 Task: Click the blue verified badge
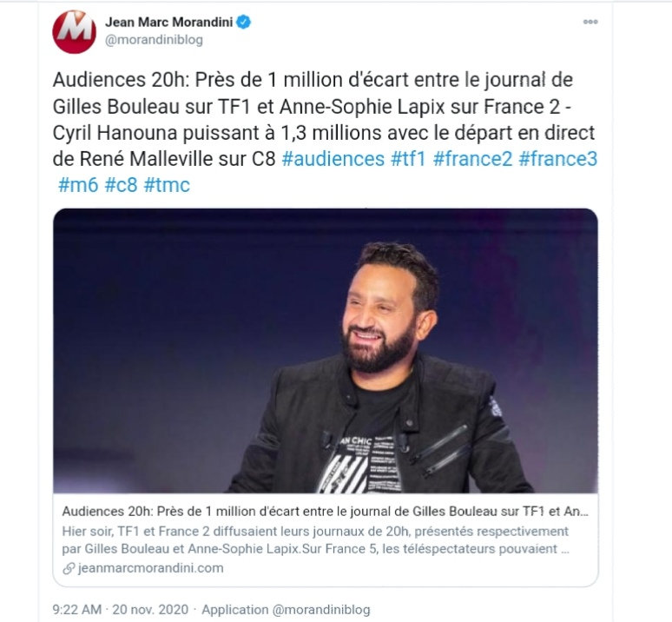click(244, 23)
